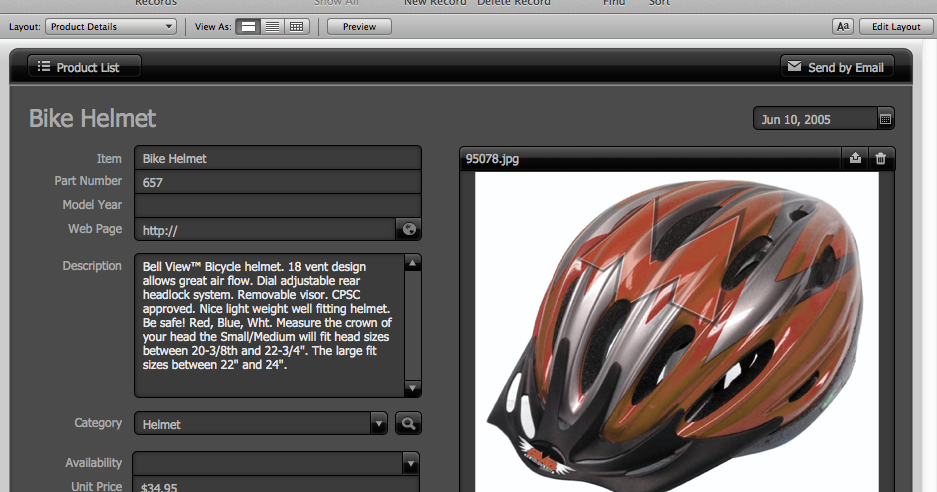Click the description scrollbar up arrow
Viewport: 937px width, 492px height.
point(413,263)
